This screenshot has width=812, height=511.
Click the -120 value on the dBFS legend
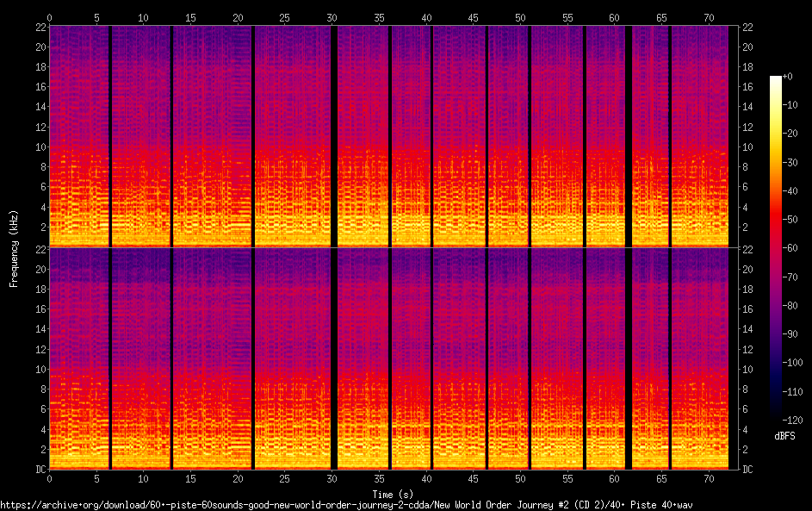(x=793, y=420)
